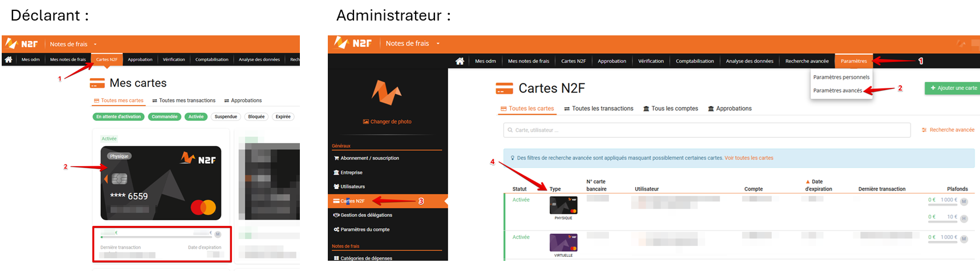Choose Paramètres avancés from the dropdown menu
The height and width of the screenshot is (271, 980).
pyautogui.click(x=837, y=90)
